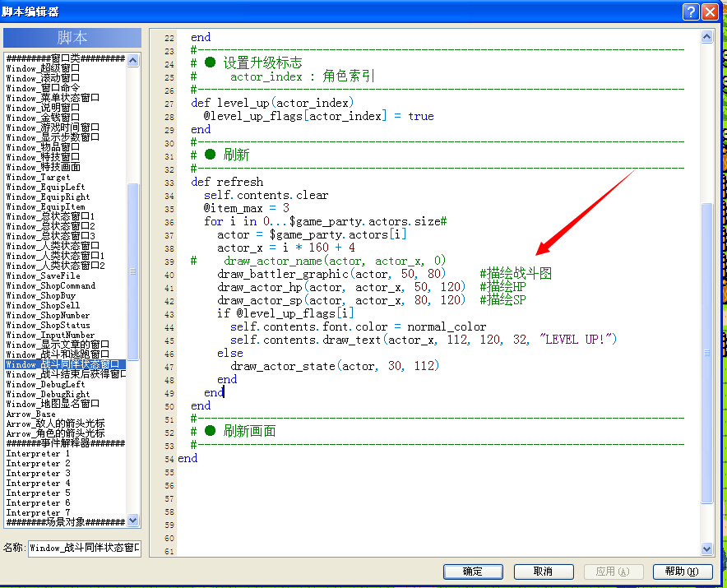Select Window_ShopStatus script
727x588 pixels.
(49, 325)
